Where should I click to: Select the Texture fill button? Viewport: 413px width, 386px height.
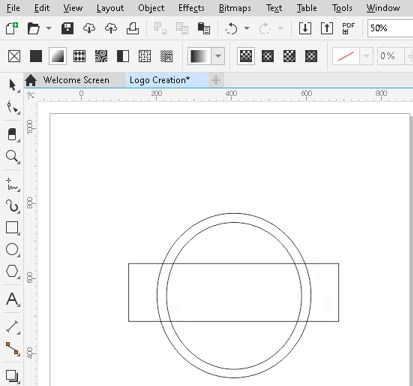(145, 56)
